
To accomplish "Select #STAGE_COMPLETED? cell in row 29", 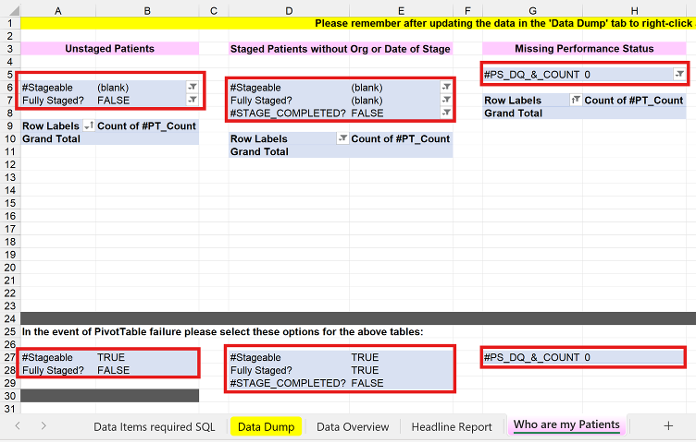I will click(x=289, y=383).
